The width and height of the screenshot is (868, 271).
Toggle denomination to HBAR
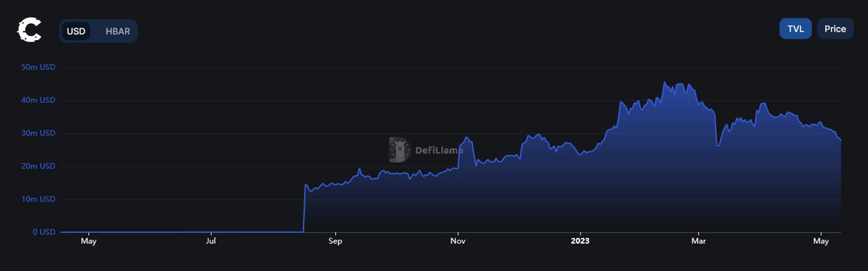[118, 31]
